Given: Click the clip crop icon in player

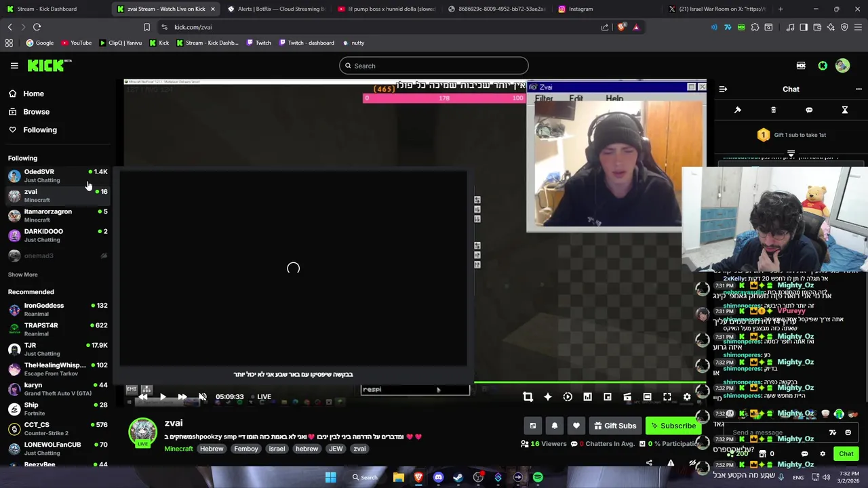Looking at the screenshot, I should [528, 397].
